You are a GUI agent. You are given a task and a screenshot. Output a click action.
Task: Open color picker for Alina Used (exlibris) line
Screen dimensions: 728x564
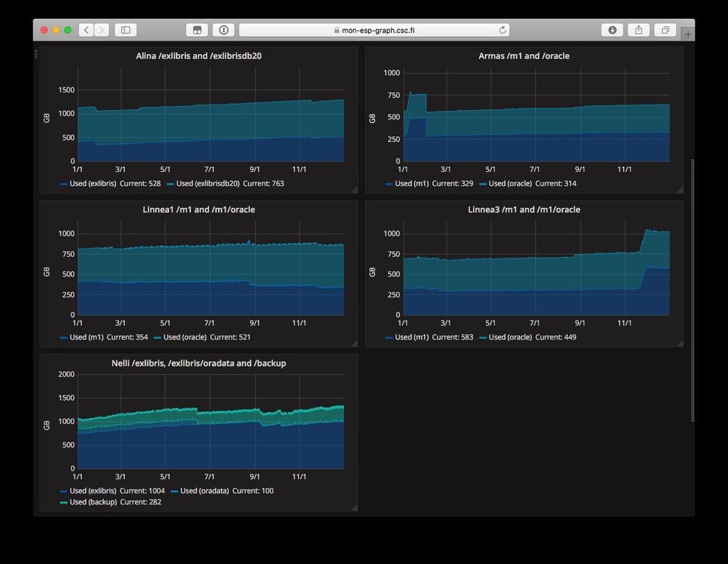[x=64, y=184]
